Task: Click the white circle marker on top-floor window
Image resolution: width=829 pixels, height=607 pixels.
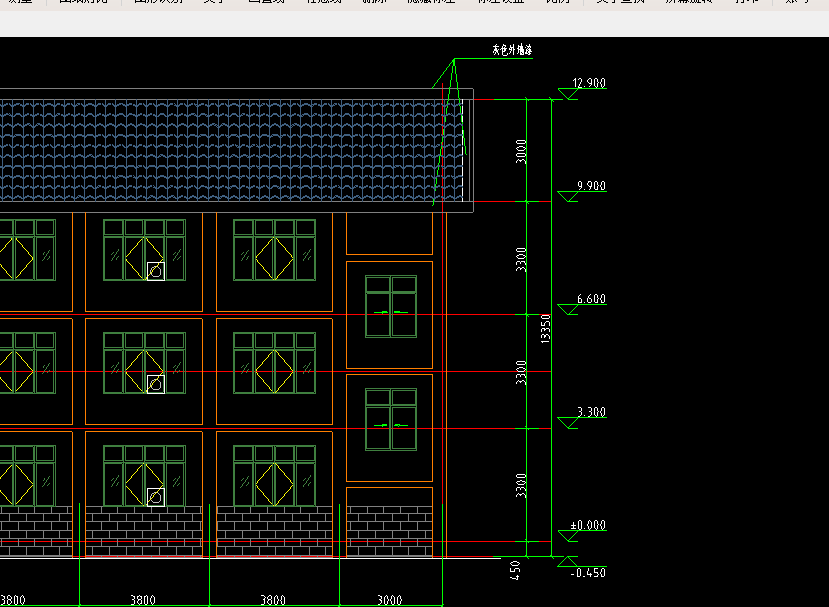Action: coord(155,271)
